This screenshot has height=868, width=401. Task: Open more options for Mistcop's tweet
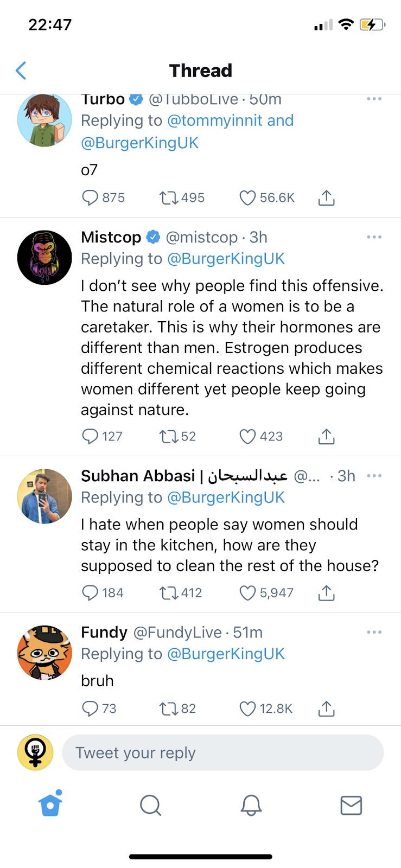374,237
